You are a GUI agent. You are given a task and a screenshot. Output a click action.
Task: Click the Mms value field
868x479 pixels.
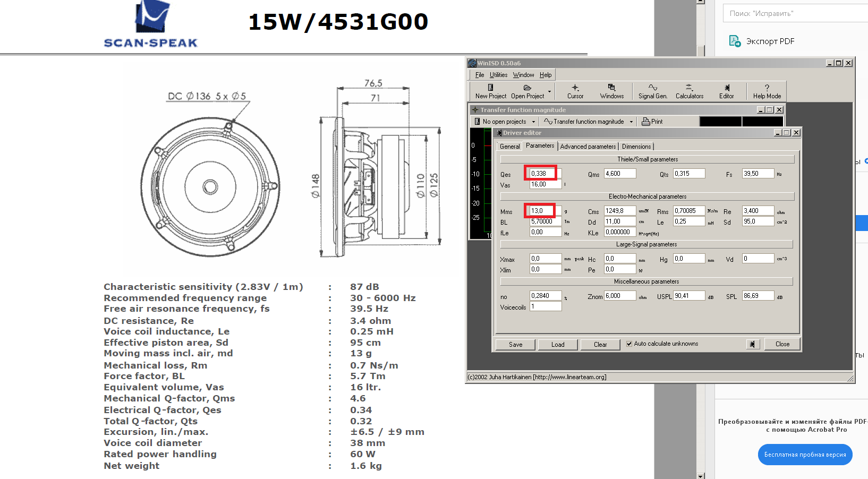click(x=546, y=211)
